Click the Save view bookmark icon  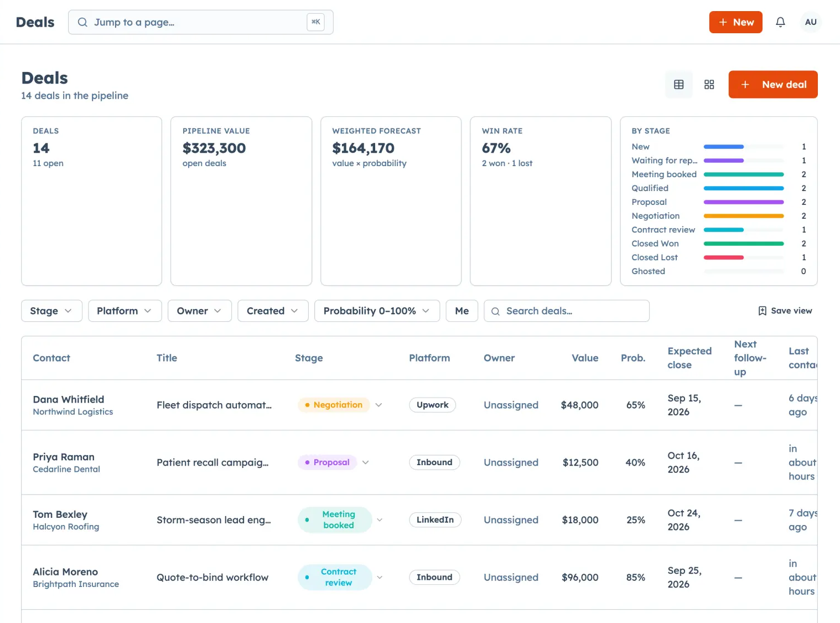(x=762, y=311)
